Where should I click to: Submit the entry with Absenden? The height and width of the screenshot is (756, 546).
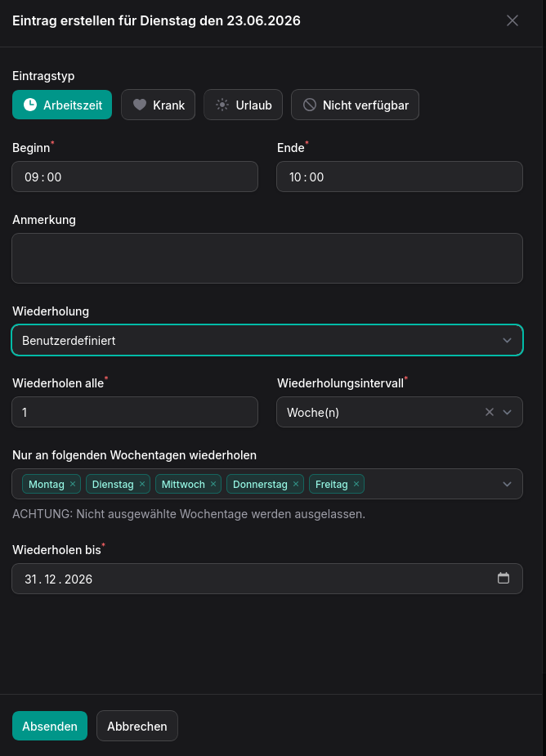coord(50,726)
